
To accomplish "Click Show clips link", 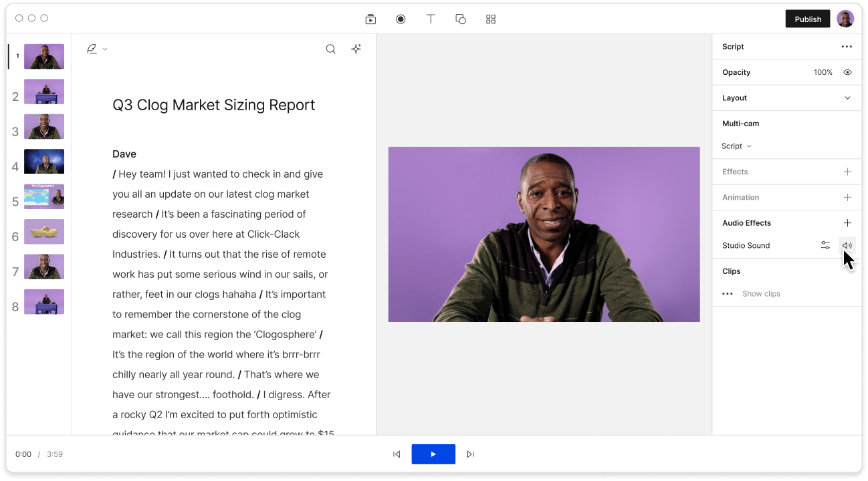I will 761,294.
